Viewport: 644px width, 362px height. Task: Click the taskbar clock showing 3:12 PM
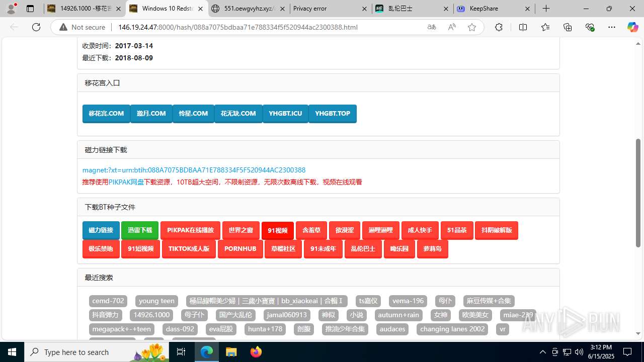pos(601,352)
